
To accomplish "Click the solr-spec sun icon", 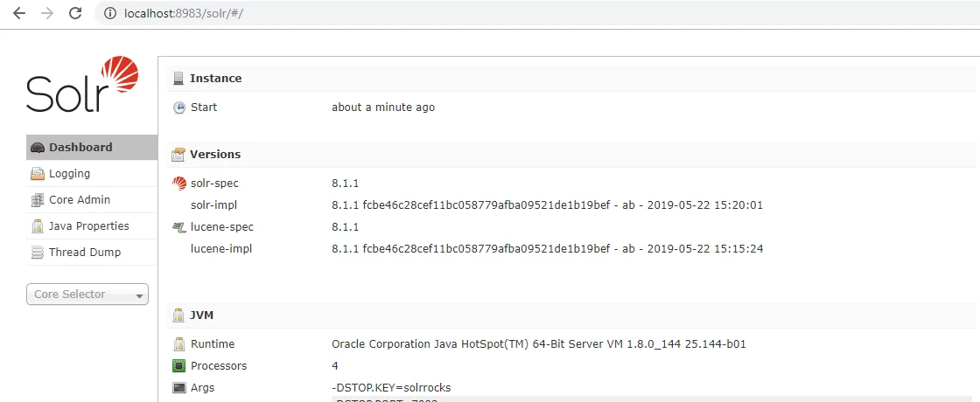I will point(179,184).
